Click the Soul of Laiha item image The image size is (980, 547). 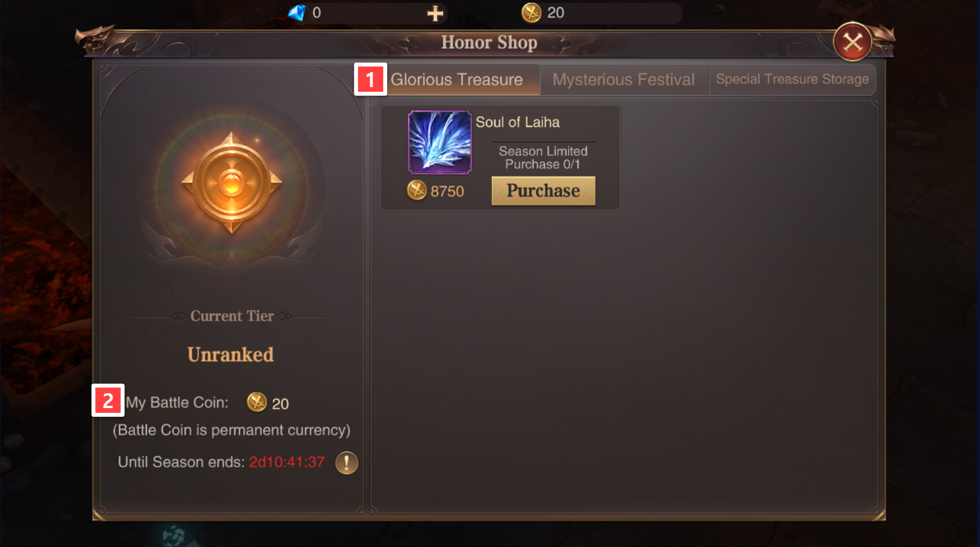(440, 142)
